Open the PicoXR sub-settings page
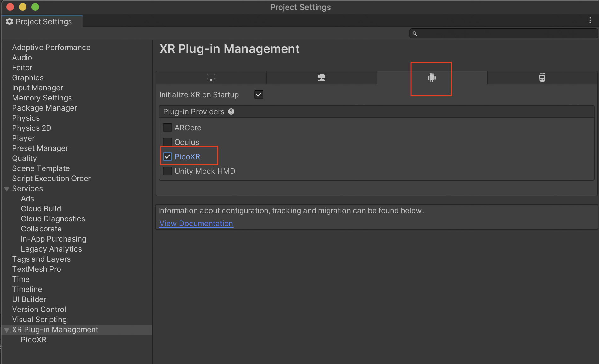This screenshot has height=364, width=599. (34, 340)
